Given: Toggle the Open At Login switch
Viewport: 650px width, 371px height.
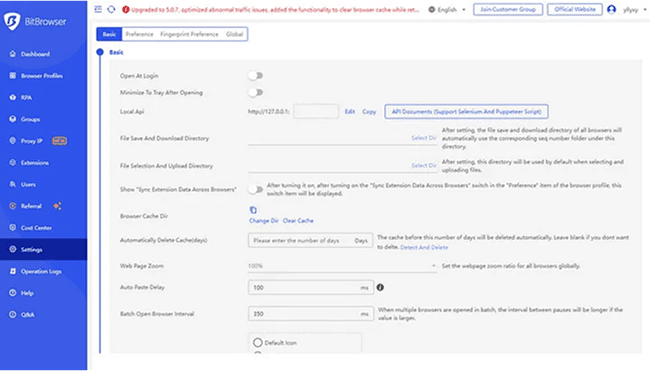Looking at the screenshot, I should pyautogui.click(x=255, y=76).
